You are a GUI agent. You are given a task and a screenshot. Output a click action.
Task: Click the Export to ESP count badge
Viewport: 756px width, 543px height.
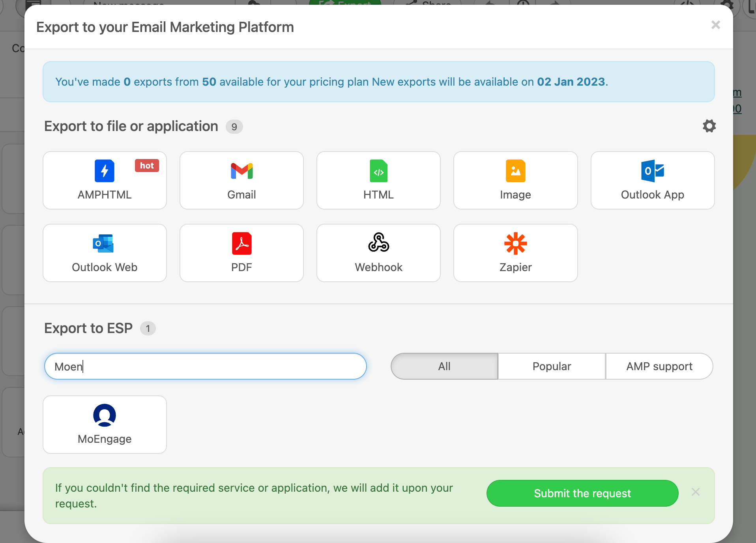point(148,328)
